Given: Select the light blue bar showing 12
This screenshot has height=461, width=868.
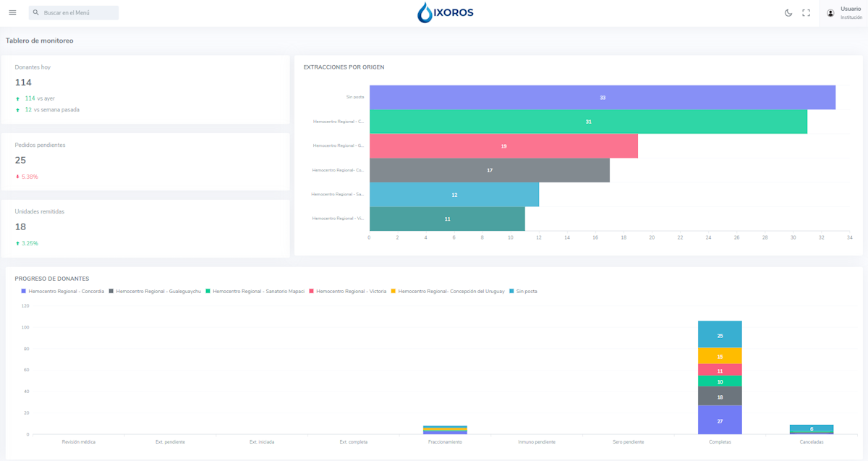Looking at the screenshot, I should 454,195.
